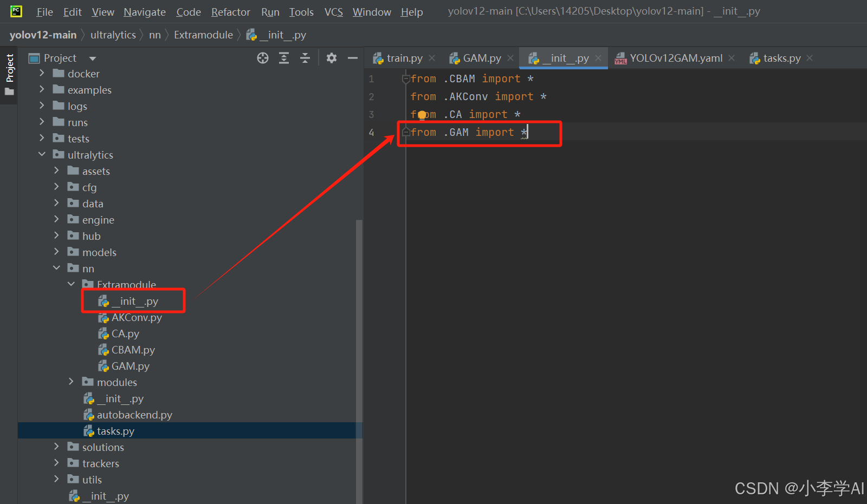Click __init__.py breadcrumb in navigation bar

pyautogui.click(x=276, y=35)
